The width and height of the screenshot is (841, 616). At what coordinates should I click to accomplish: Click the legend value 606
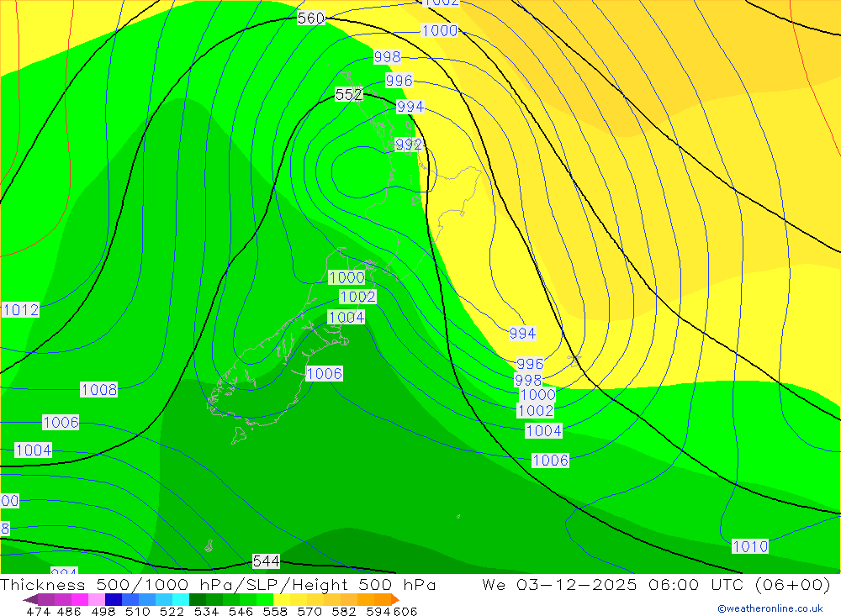click(405, 612)
